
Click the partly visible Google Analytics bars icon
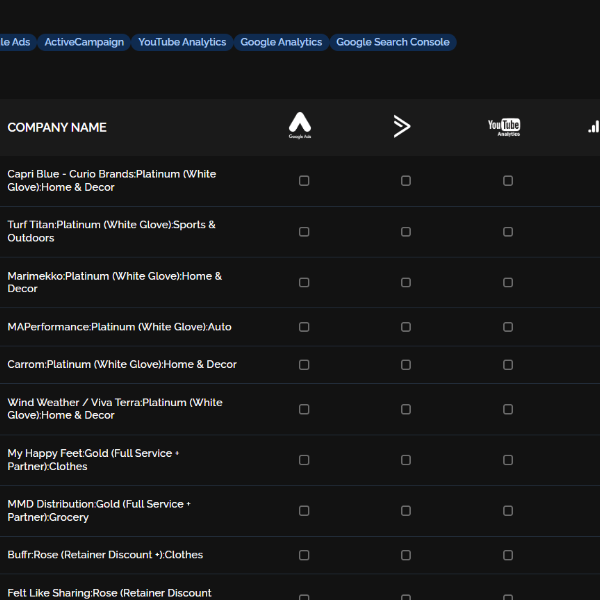(x=594, y=126)
